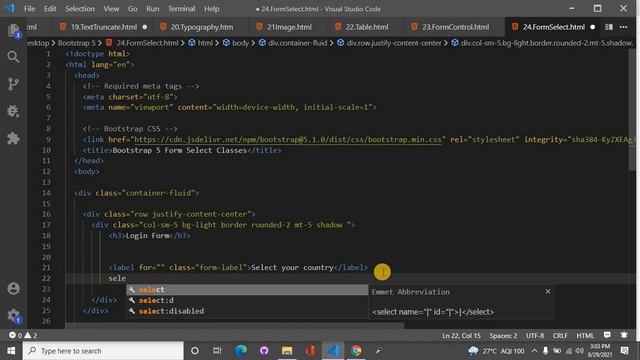Click the HTML language mode status item
Image resolution: width=640 pixels, height=360 pixels.
click(x=585, y=336)
